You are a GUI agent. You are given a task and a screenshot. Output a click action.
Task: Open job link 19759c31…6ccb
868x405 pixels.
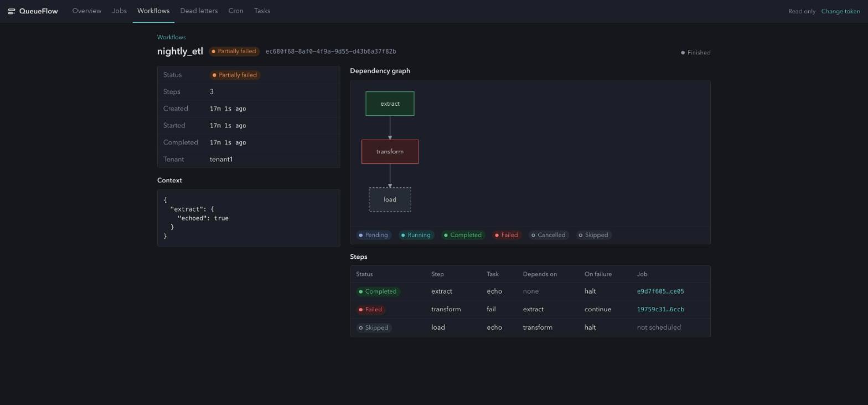click(x=660, y=310)
